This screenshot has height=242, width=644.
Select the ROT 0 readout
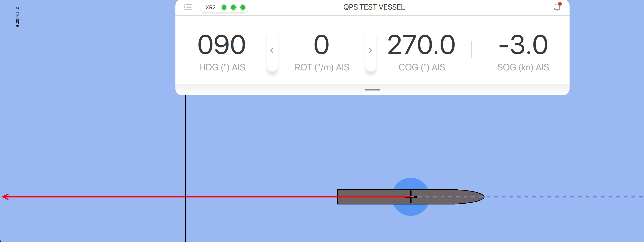coord(321,45)
